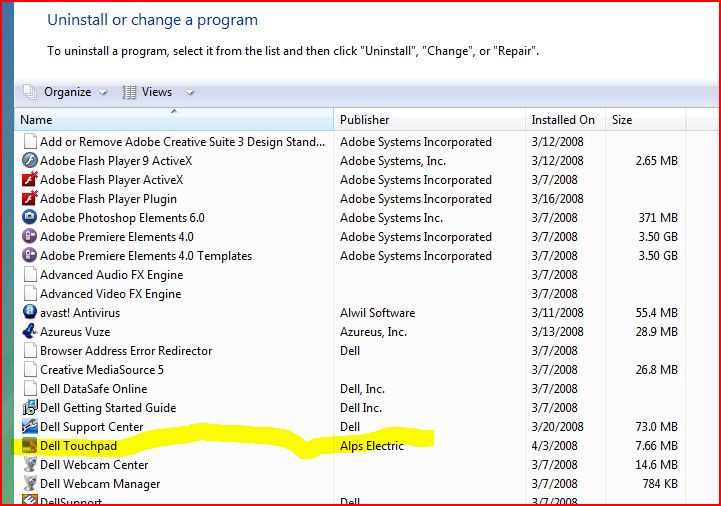The height and width of the screenshot is (506, 721).
Task: Click the 55.4 MB size value
Action: click(x=657, y=313)
